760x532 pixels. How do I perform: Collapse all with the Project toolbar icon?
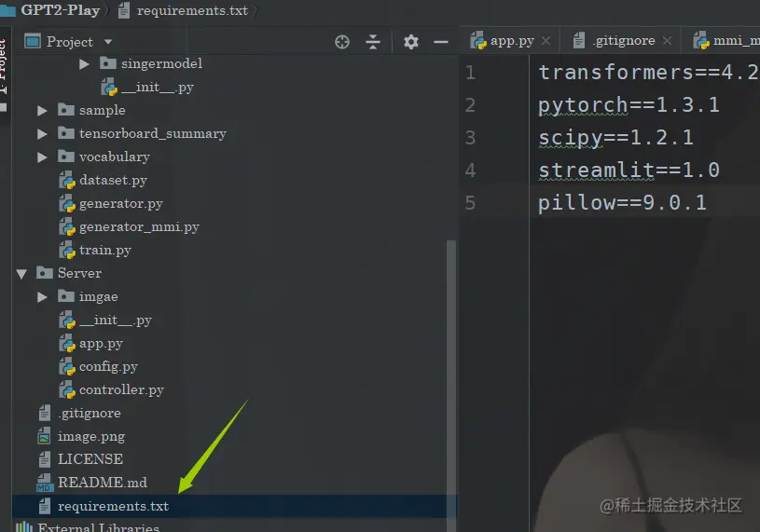coord(373,42)
